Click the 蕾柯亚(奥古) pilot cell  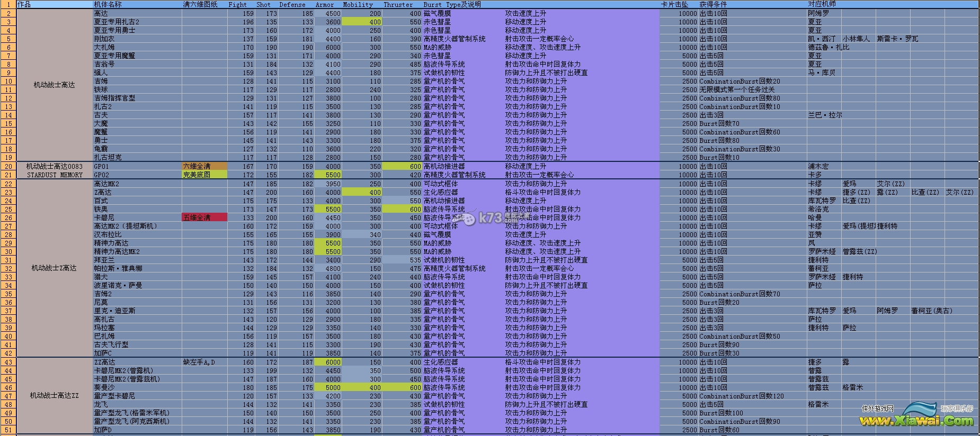[931, 311]
